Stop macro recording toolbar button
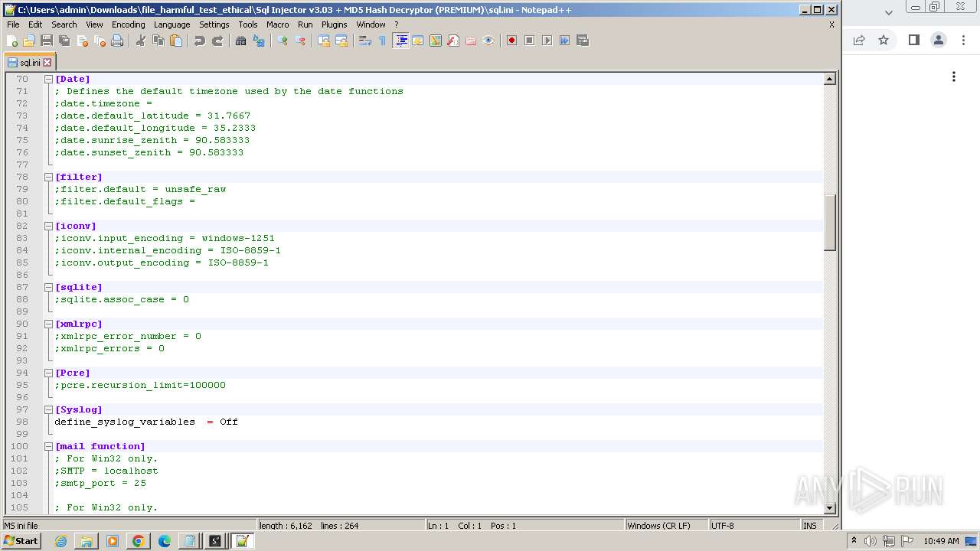The width and height of the screenshot is (980, 551). (x=529, y=41)
